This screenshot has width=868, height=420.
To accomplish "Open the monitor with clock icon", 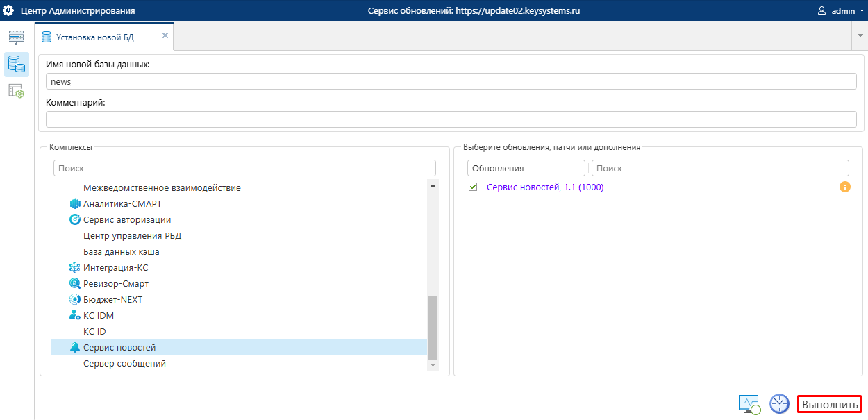I will (749, 404).
